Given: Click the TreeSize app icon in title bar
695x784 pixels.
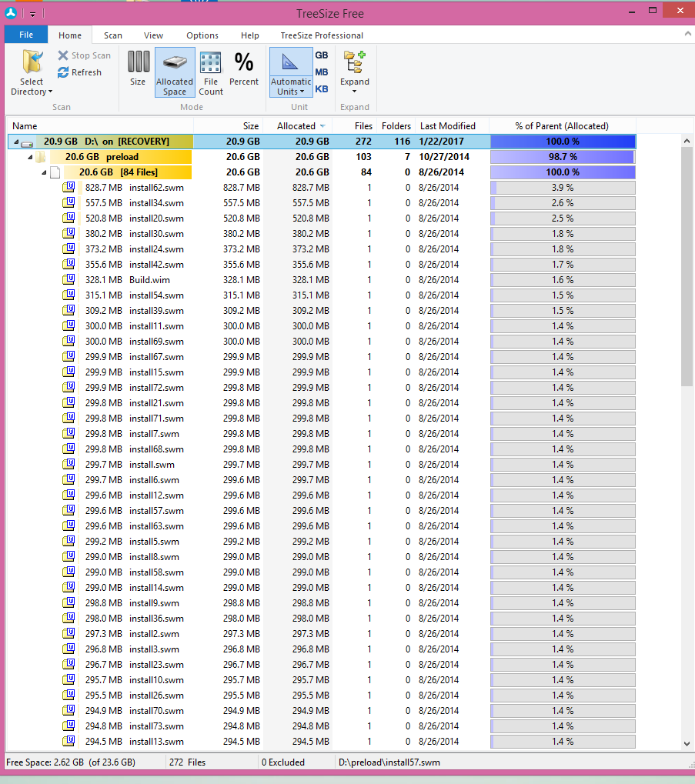Looking at the screenshot, I should [x=11, y=13].
